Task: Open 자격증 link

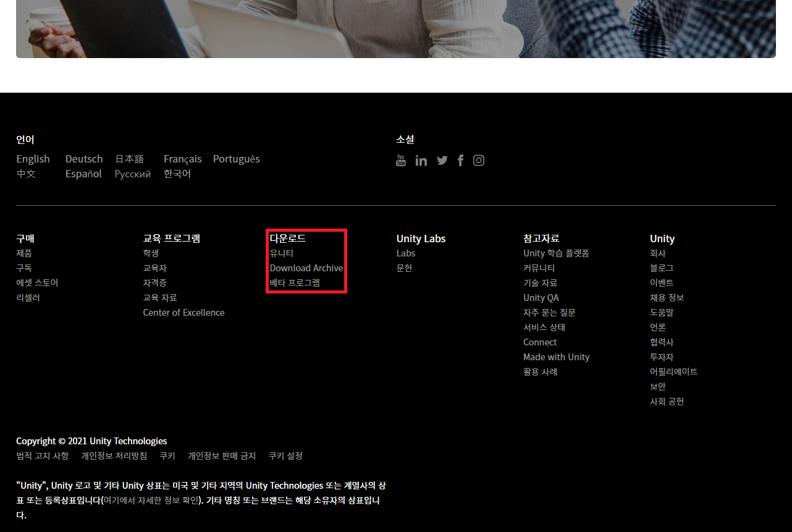Action: pyautogui.click(x=154, y=283)
